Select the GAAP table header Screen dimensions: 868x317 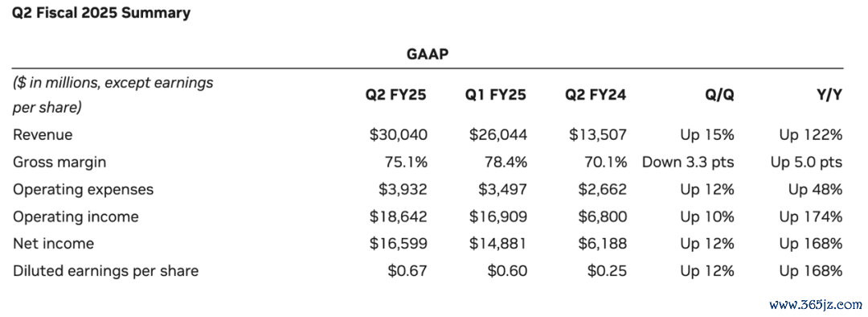coord(428,55)
